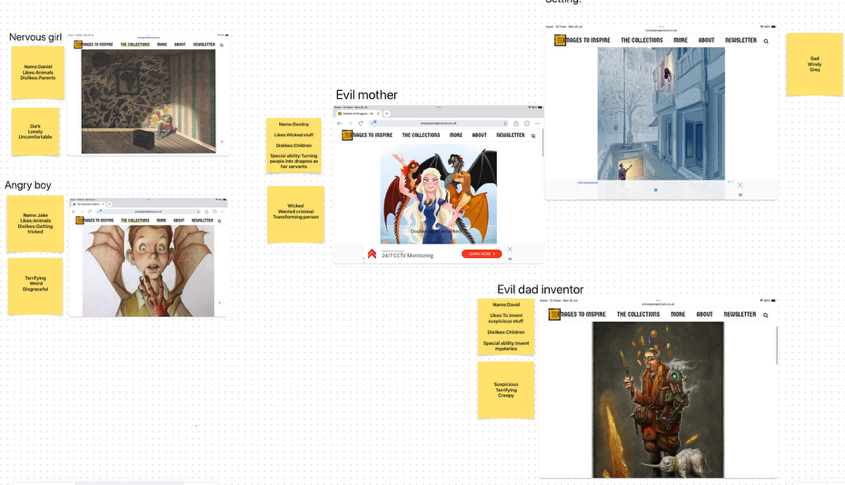Click address bar in Evil mother browser
Image resolution: width=845 pixels, height=485 pixels.
tap(439, 123)
